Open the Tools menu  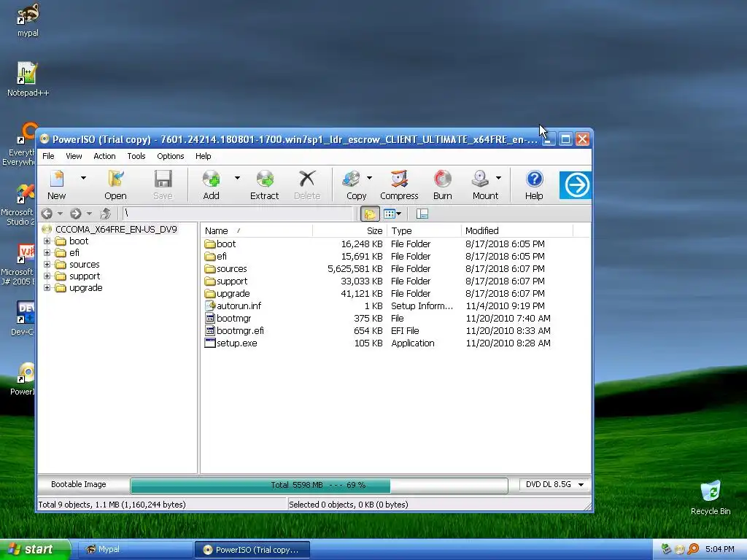tap(136, 156)
